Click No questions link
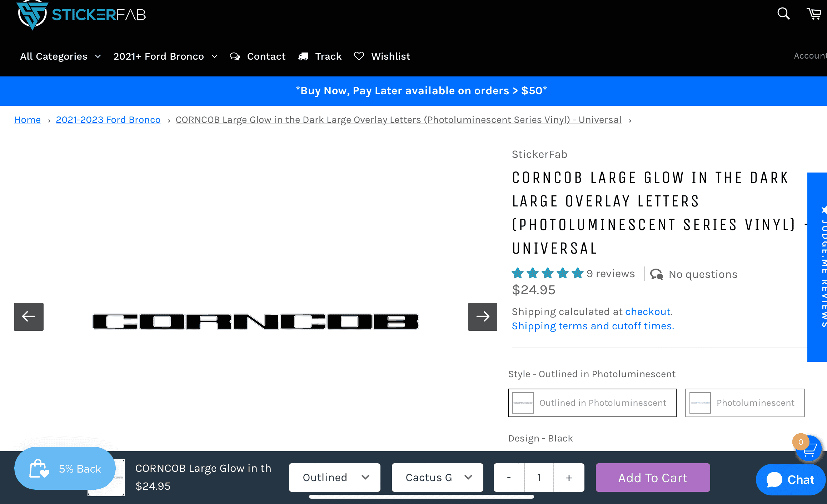Screen dimensions: 827x504 [x=703, y=274]
